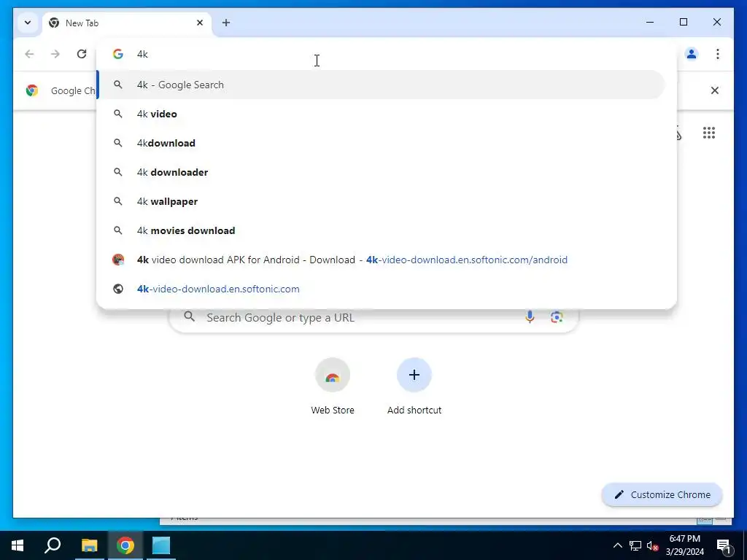The height and width of the screenshot is (560, 747).
Task: Click the Chrome taskbar icon
Action: click(125, 545)
